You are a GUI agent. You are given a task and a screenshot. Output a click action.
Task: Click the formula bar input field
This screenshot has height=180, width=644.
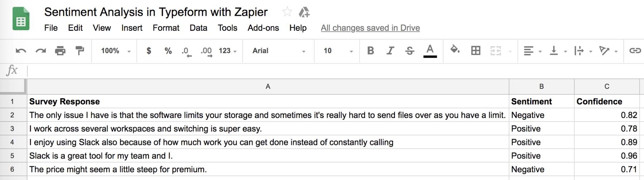pos(322,70)
